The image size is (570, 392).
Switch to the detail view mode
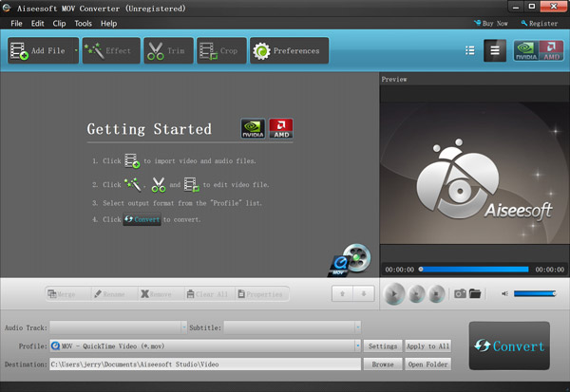[494, 51]
